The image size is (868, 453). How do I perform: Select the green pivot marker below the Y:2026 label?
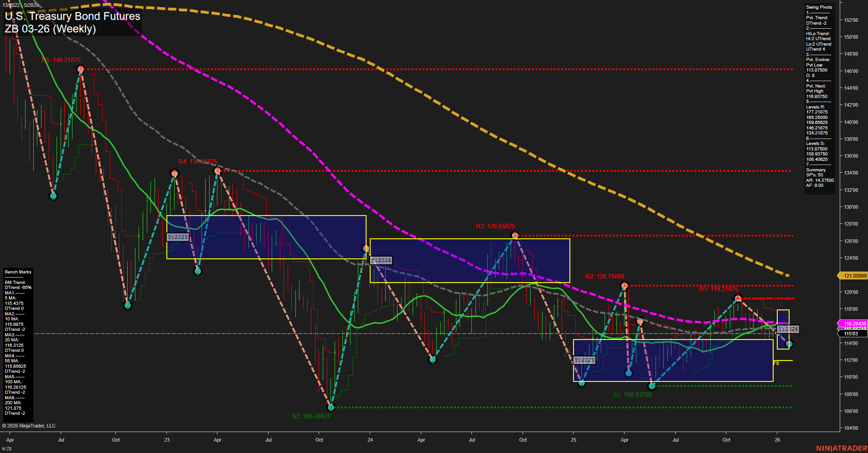point(788,344)
